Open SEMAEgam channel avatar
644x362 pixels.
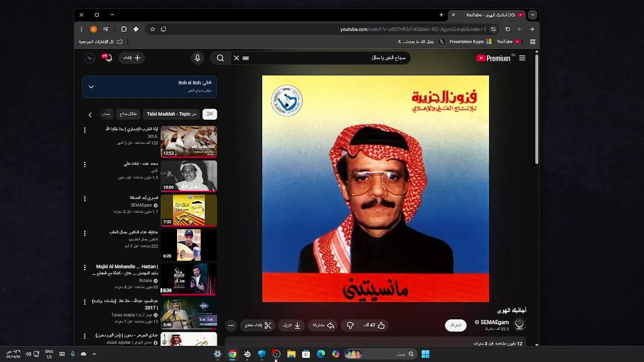pyautogui.click(x=519, y=325)
